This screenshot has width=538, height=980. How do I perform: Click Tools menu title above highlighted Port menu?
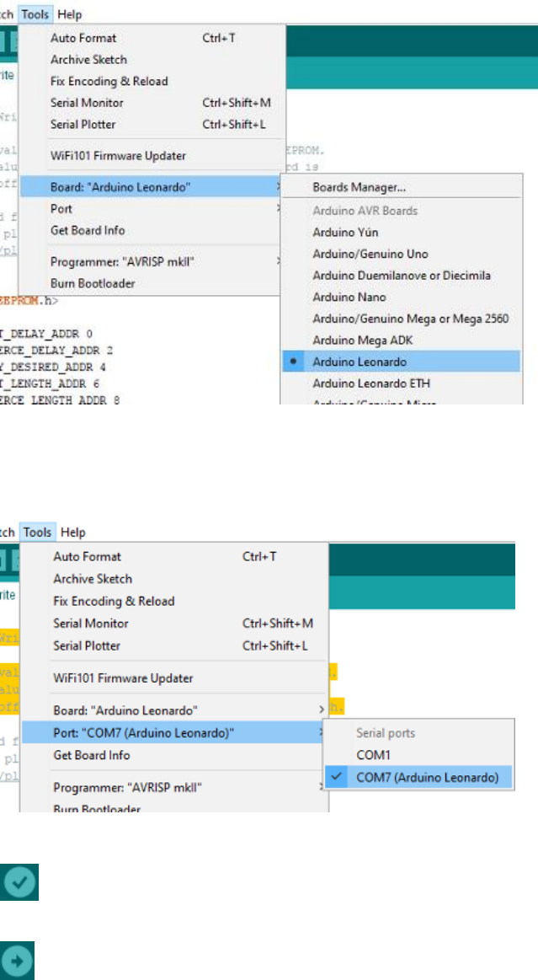pyautogui.click(x=37, y=533)
